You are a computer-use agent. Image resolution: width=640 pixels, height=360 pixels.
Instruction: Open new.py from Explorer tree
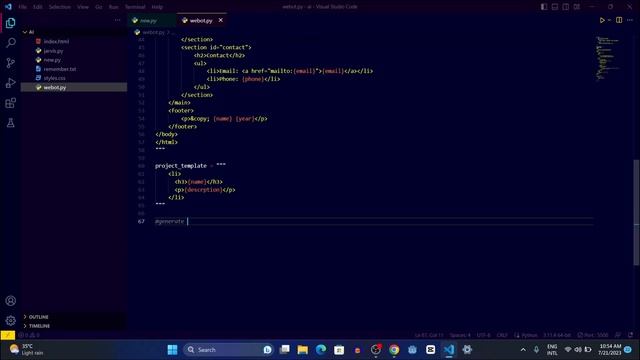coord(73,60)
